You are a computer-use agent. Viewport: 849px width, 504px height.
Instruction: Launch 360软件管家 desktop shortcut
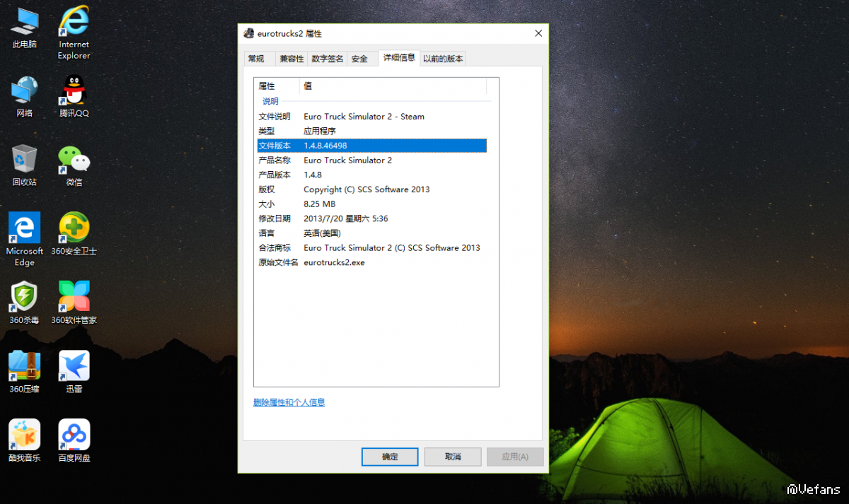pos(74,303)
